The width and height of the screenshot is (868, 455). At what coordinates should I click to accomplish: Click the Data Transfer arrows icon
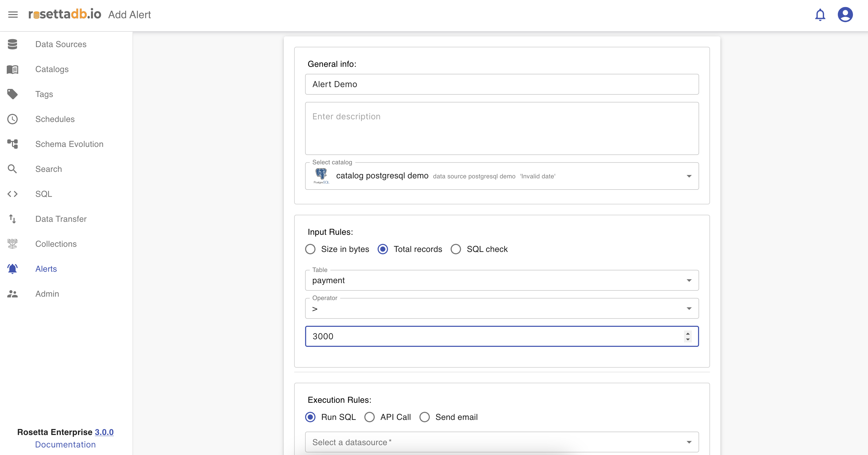[x=12, y=219]
